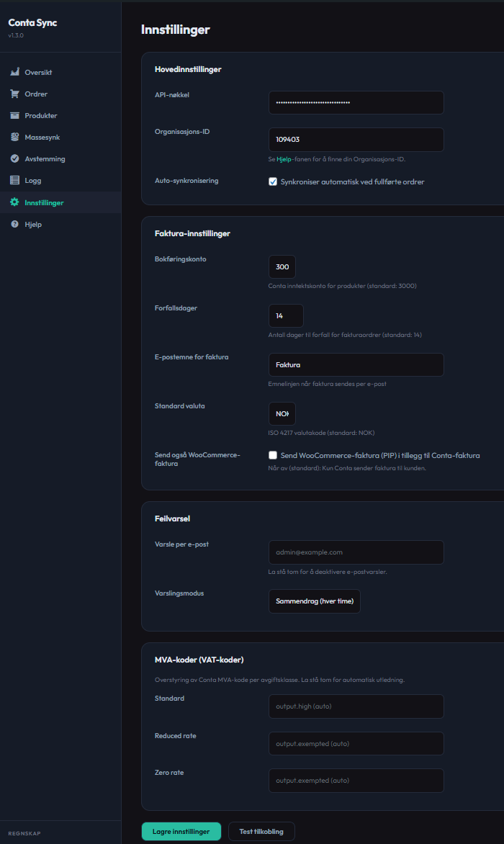504x844 pixels.
Task: Click the Lagre innstillinger button
Action: click(x=181, y=832)
